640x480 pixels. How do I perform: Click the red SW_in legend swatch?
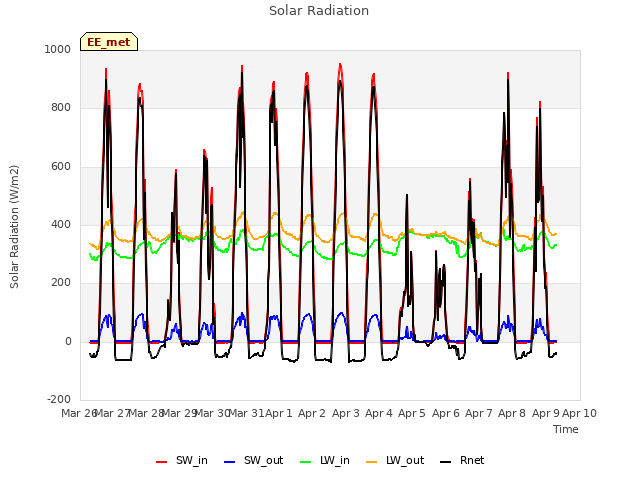click(x=162, y=462)
